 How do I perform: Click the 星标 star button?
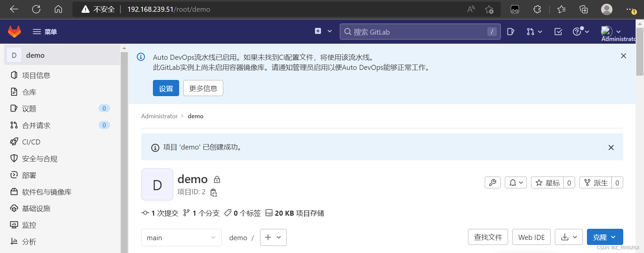(547, 182)
